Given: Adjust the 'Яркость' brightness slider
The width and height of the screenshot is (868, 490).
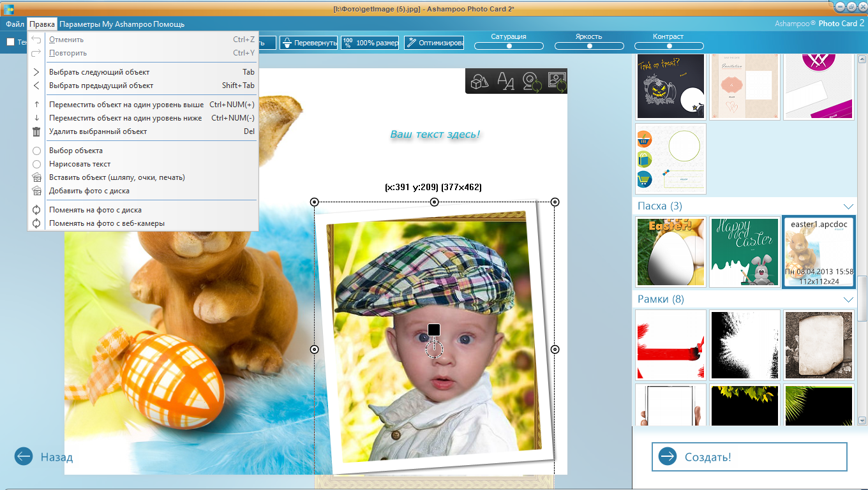Looking at the screenshot, I should point(589,46).
